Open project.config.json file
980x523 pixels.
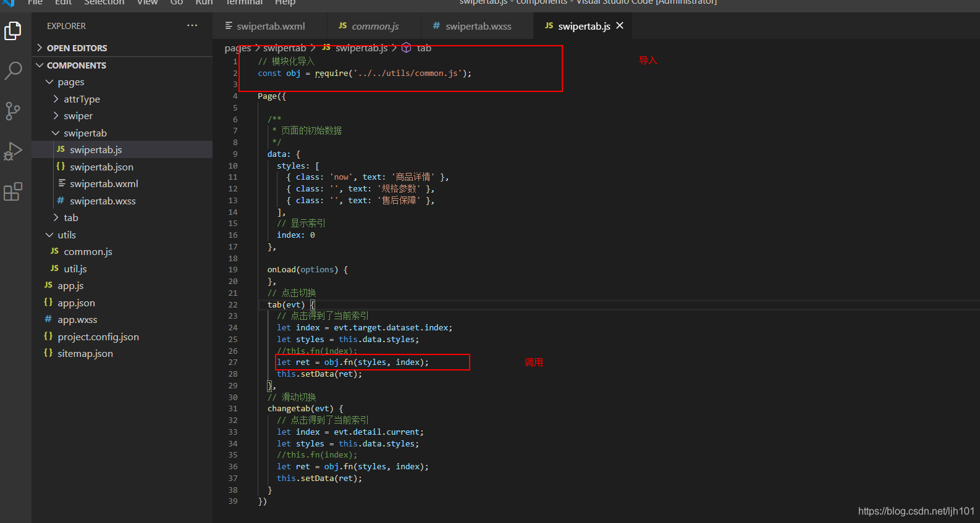coord(122,337)
